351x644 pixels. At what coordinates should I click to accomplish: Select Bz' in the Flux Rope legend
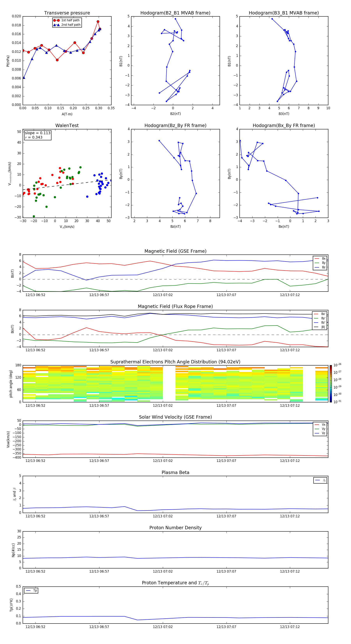point(320,323)
